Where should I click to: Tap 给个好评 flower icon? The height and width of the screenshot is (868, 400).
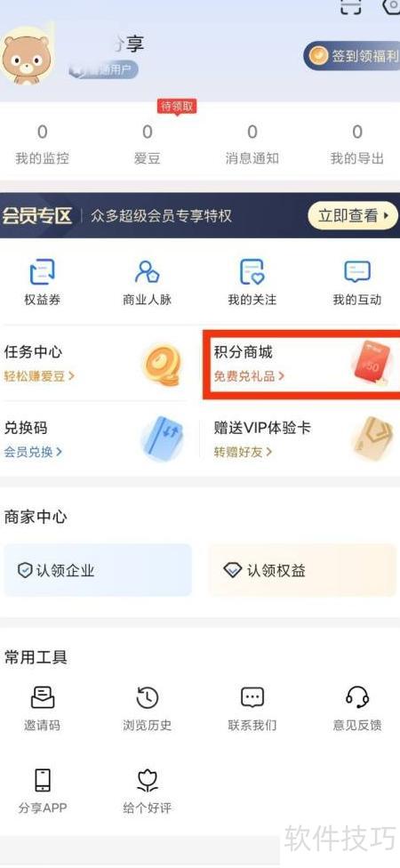[x=148, y=780]
